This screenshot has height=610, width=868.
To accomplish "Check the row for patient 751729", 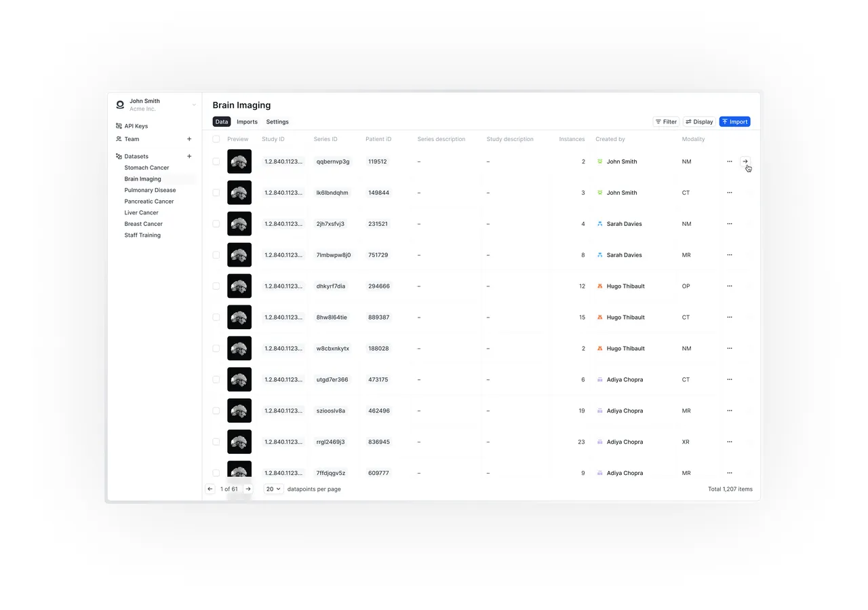I will tap(216, 255).
